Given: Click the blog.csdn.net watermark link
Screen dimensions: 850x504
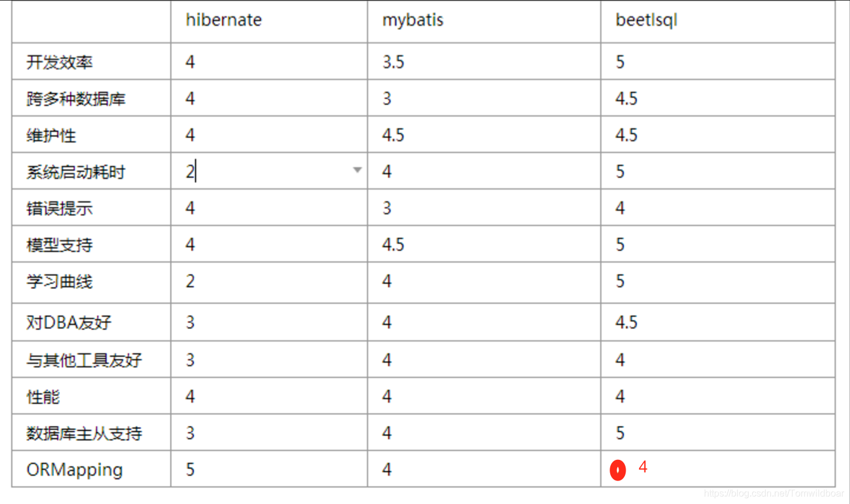Looking at the screenshot, I should [773, 493].
